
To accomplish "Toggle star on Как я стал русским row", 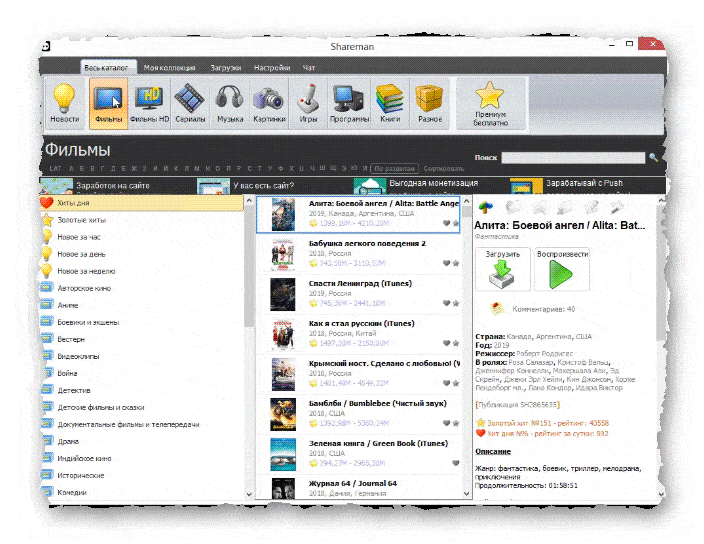I will [456, 343].
